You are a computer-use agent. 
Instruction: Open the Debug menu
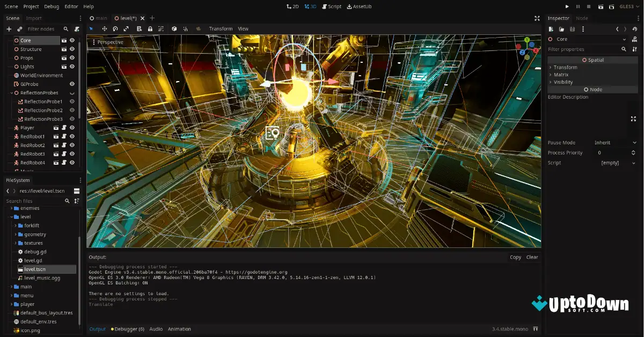[x=52, y=6]
